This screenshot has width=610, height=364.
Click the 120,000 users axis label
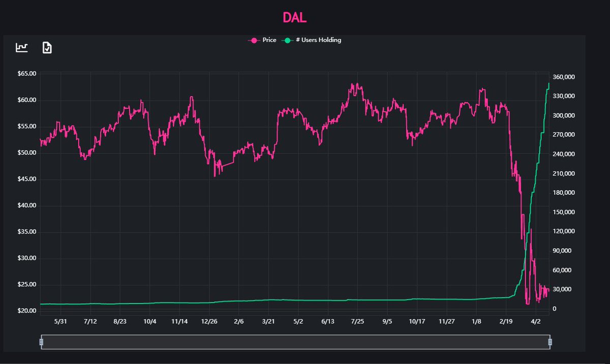point(564,231)
